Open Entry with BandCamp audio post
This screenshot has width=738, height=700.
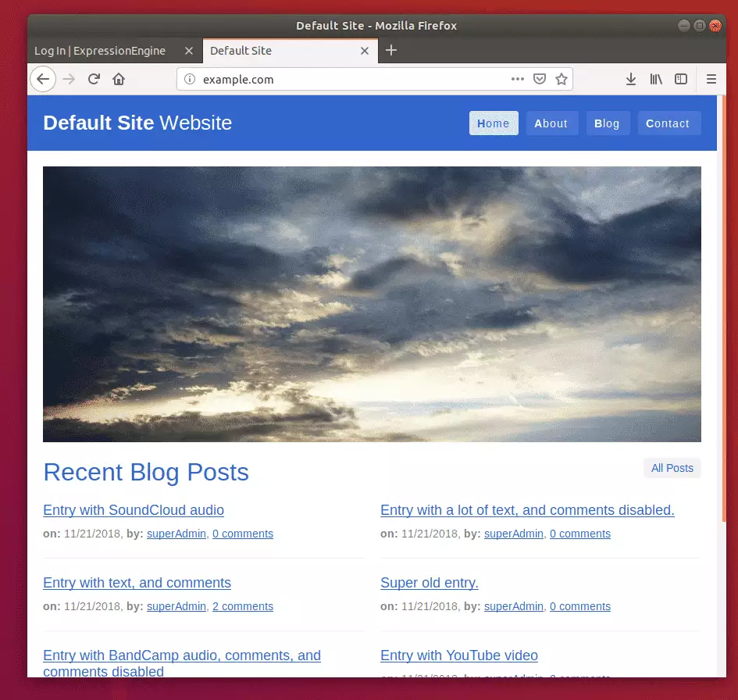point(182,662)
